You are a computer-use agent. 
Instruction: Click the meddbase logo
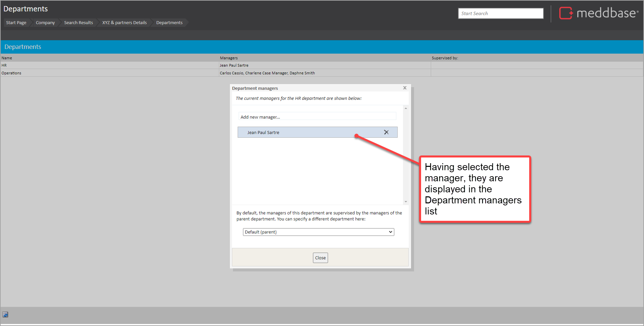coord(598,13)
